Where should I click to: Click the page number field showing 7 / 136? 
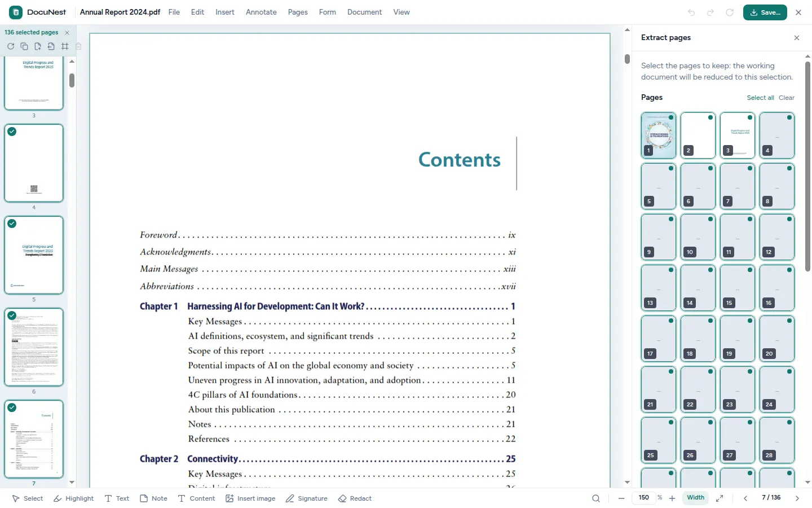tap(771, 498)
